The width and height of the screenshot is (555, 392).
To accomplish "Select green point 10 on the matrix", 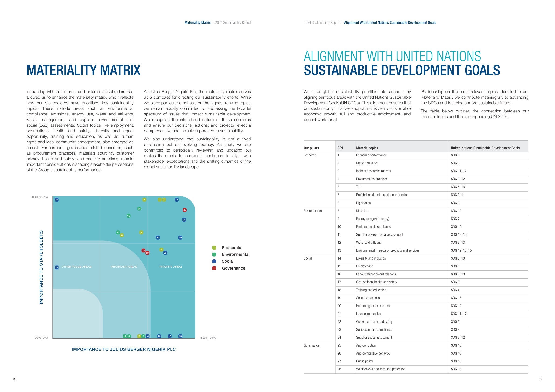I will click(x=139, y=208).
